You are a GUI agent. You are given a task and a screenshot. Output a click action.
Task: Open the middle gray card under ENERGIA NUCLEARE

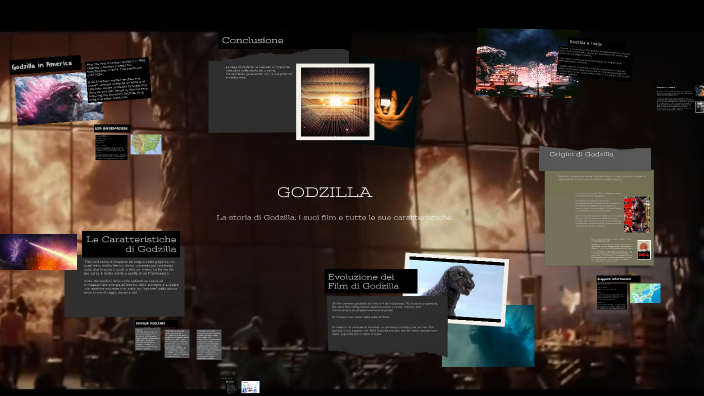click(176, 343)
